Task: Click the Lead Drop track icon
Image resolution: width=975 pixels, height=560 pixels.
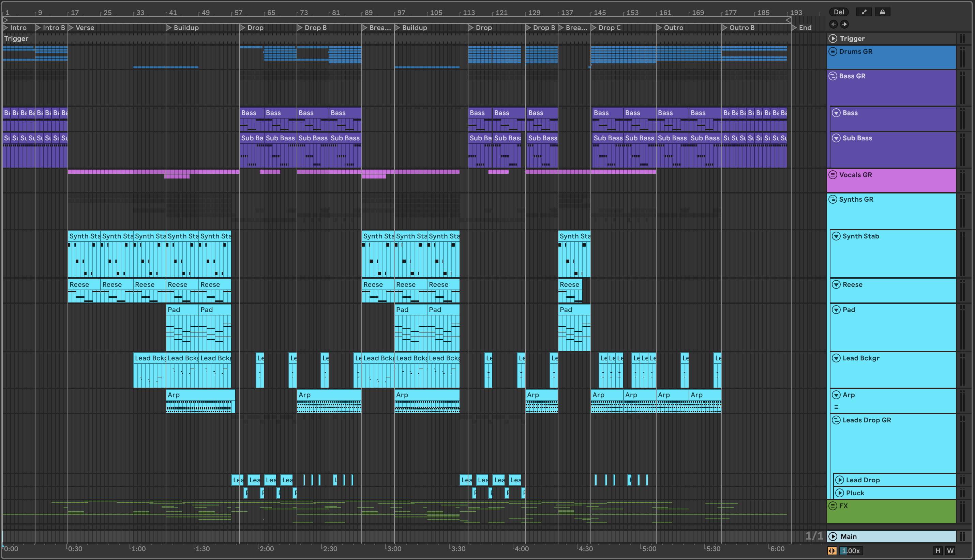Action: [x=840, y=480]
